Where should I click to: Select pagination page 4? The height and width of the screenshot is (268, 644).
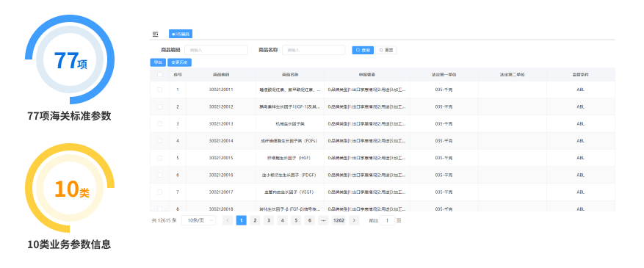[282, 220]
